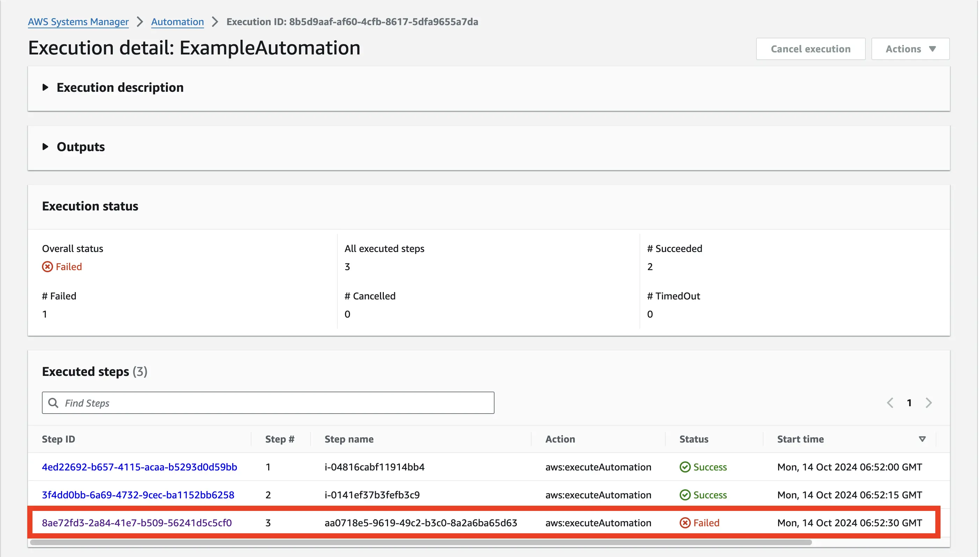Image resolution: width=980 pixels, height=557 pixels.
Task: Click the Success icon on step 2 row
Action: click(x=685, y=495)
